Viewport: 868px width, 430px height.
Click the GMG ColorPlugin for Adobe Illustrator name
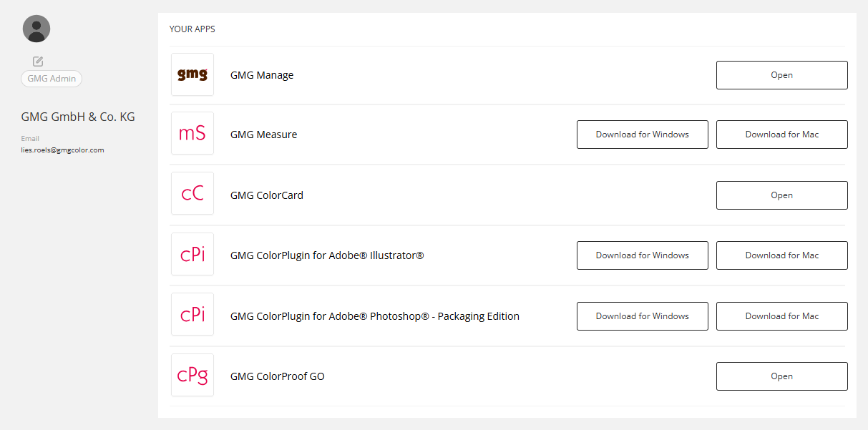pyautogui.click(x=327, y=255)
